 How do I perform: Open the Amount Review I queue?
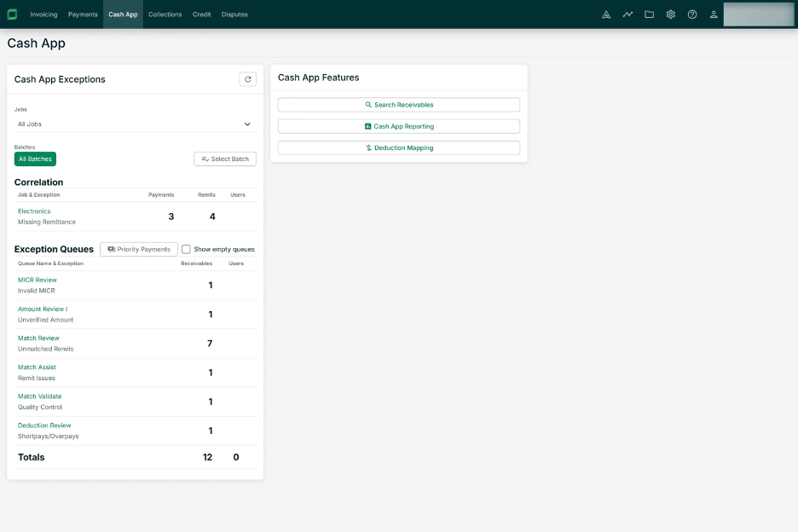point(43,309)
